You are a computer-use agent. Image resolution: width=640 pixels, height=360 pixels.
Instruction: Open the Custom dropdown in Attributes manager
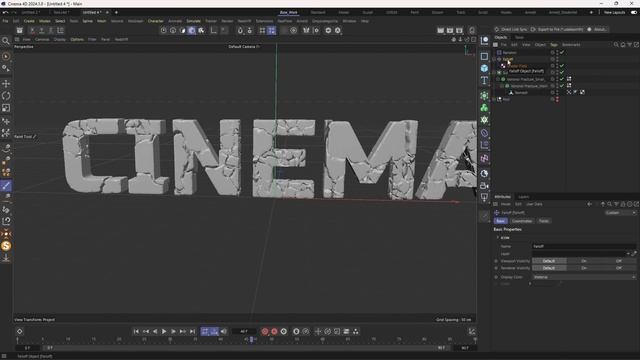click(x=620, y=213)
